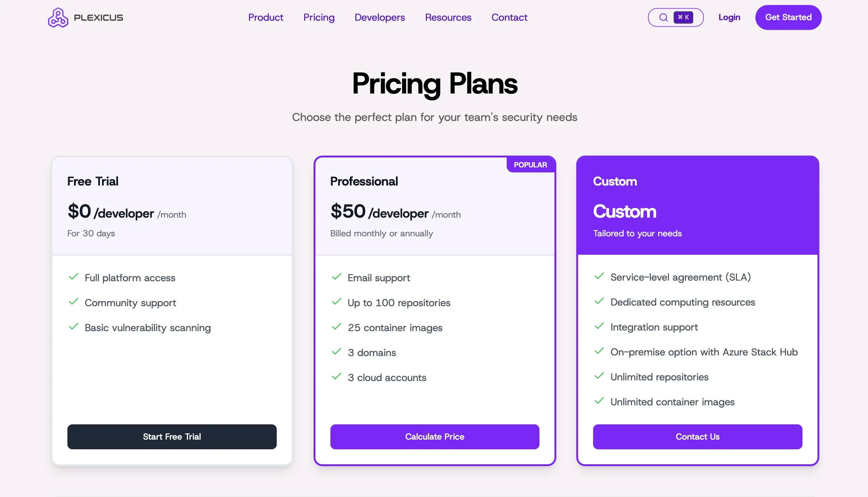Click the ⌘K shortcut badge

pos(683,17)
